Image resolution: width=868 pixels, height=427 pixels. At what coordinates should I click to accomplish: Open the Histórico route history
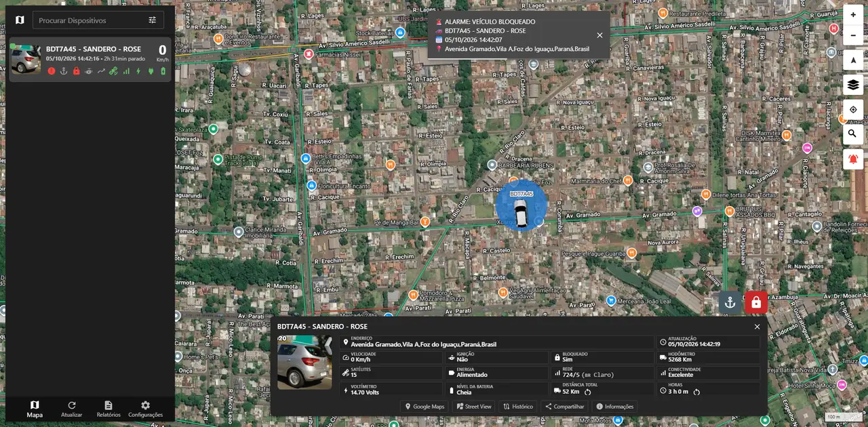click(518, 407)
